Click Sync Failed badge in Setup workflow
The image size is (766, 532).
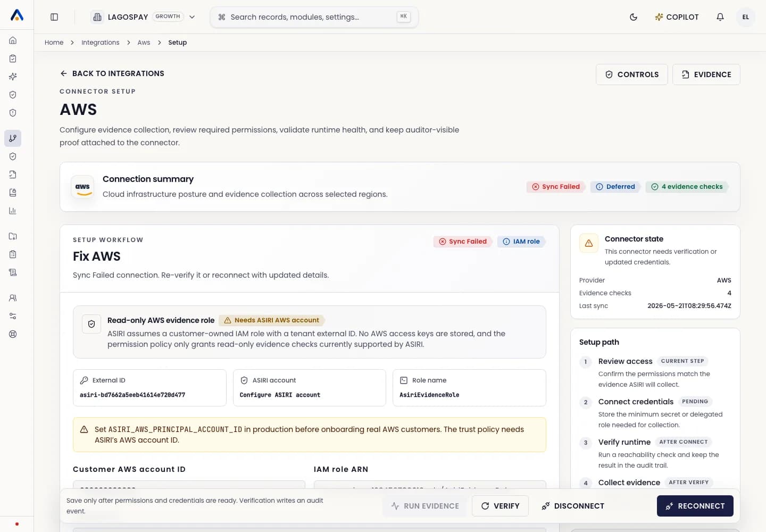pos(463,242)
